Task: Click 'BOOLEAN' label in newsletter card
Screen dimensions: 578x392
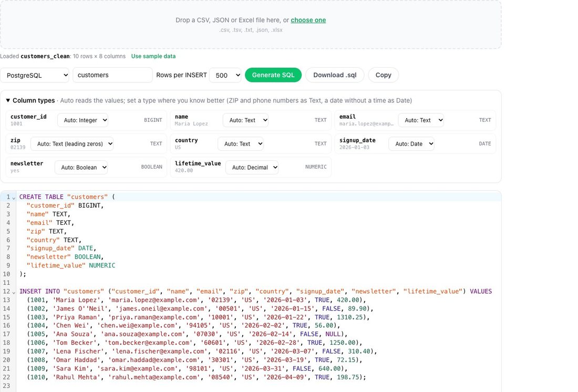Action: click(x=151, y=167)
